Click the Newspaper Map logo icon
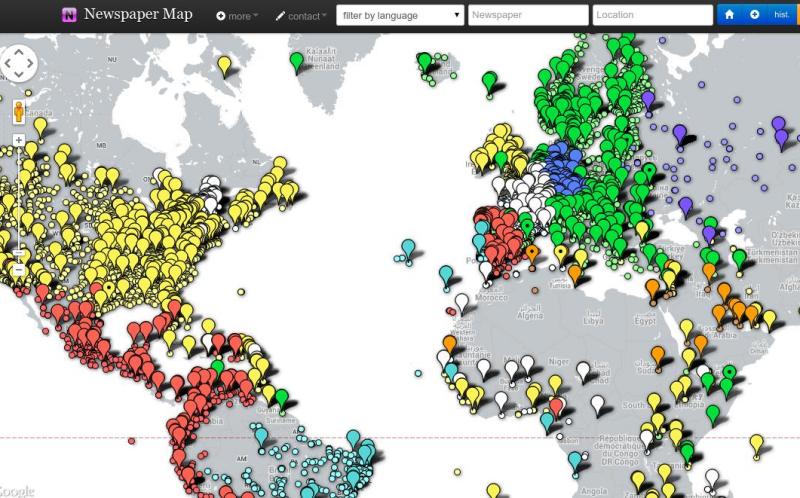 tap(69, 15)
